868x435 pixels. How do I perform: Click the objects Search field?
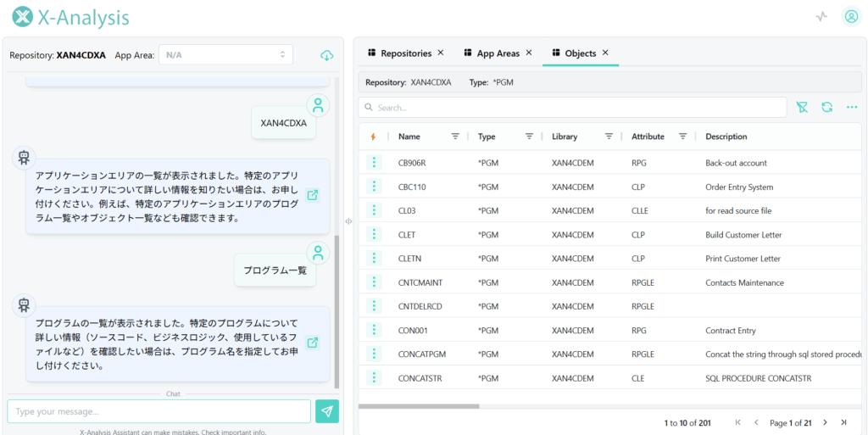[572, 108]
